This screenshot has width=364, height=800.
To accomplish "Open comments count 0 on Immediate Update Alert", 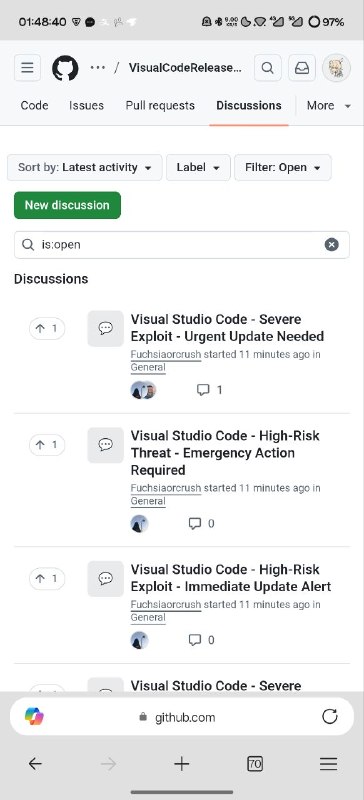I will coord(202,640).
